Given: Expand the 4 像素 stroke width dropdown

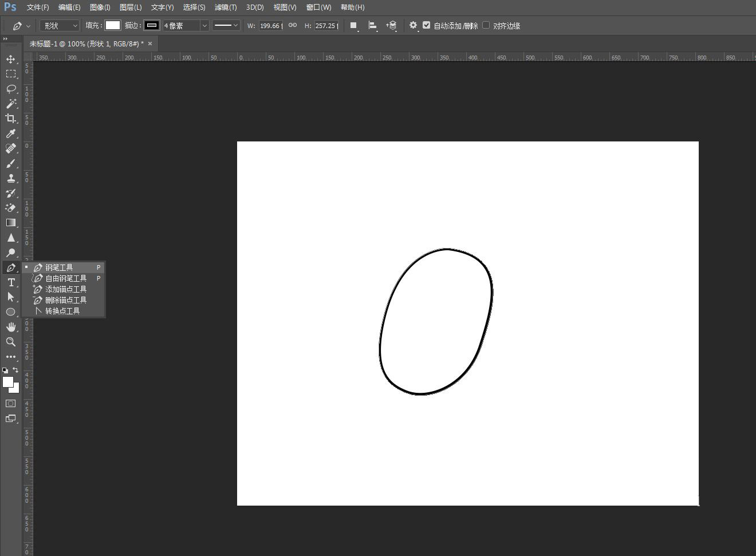Looking at the screenshot, I should click(204, 26).
